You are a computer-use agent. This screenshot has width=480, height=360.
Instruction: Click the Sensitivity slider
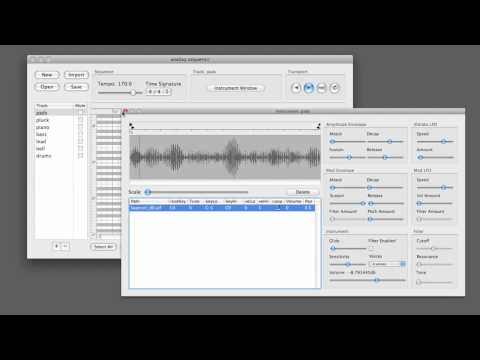(x=348, y=264)
